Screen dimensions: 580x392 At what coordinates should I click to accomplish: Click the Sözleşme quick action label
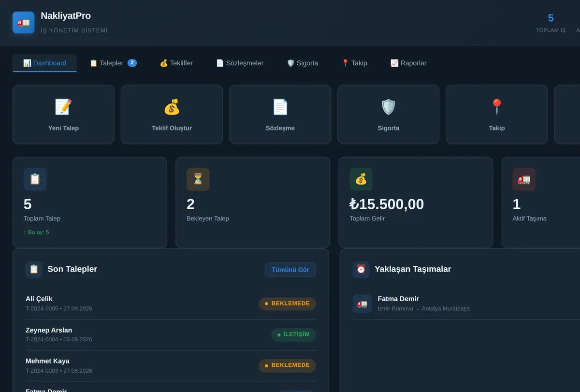tap(280, 128)
